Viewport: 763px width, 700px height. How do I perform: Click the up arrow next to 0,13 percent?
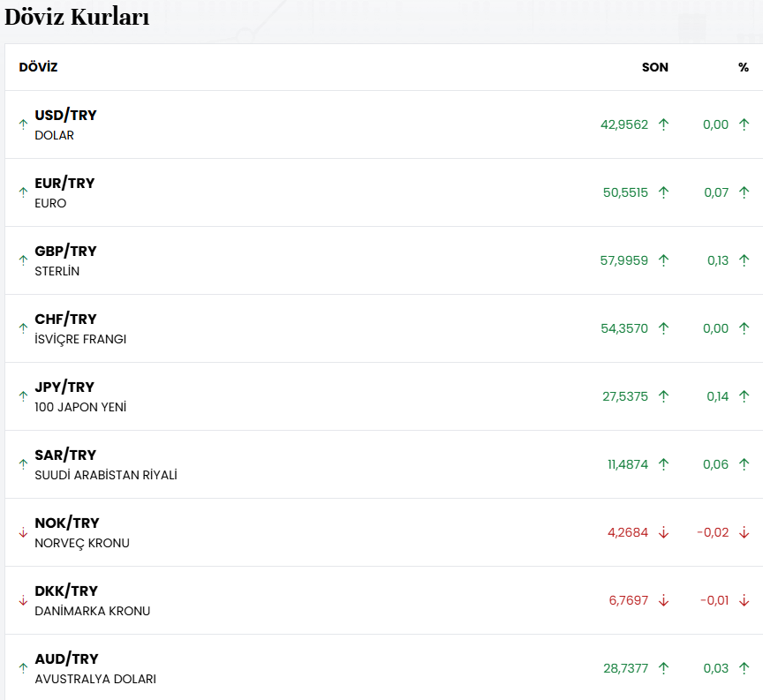(x=744, y=260)
